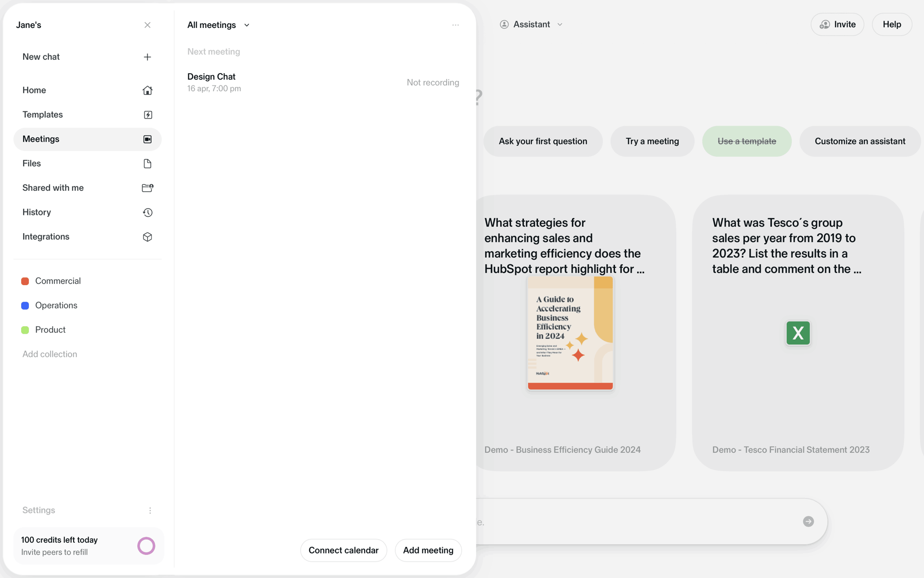
Task: Select Home in the sidebar
Action: [x=88, y=90]
